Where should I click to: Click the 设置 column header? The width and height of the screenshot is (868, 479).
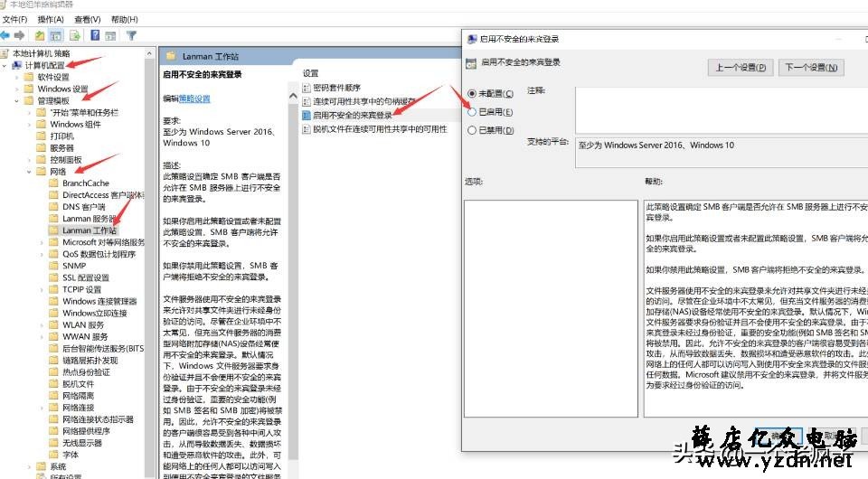coord(310,73)
